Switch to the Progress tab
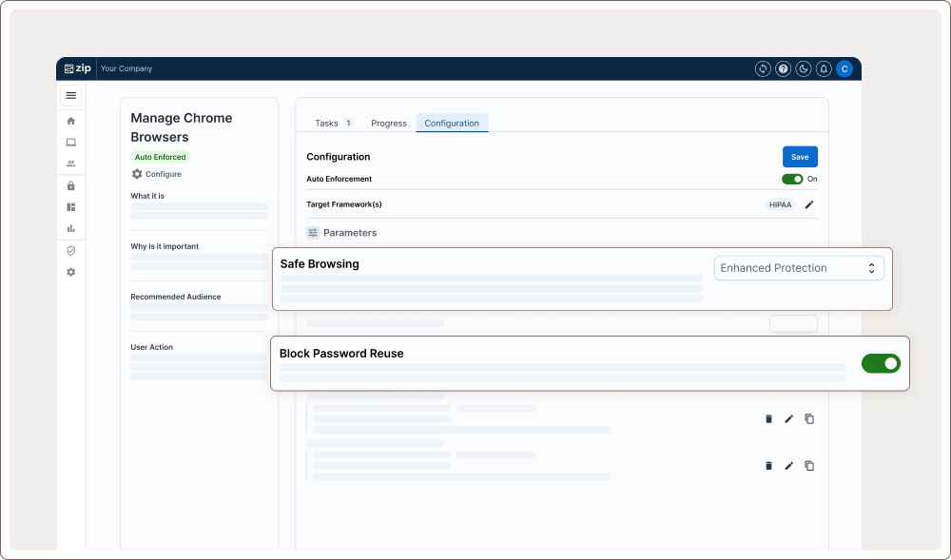Viewport: 951px width, 560px height. [389, 124]
